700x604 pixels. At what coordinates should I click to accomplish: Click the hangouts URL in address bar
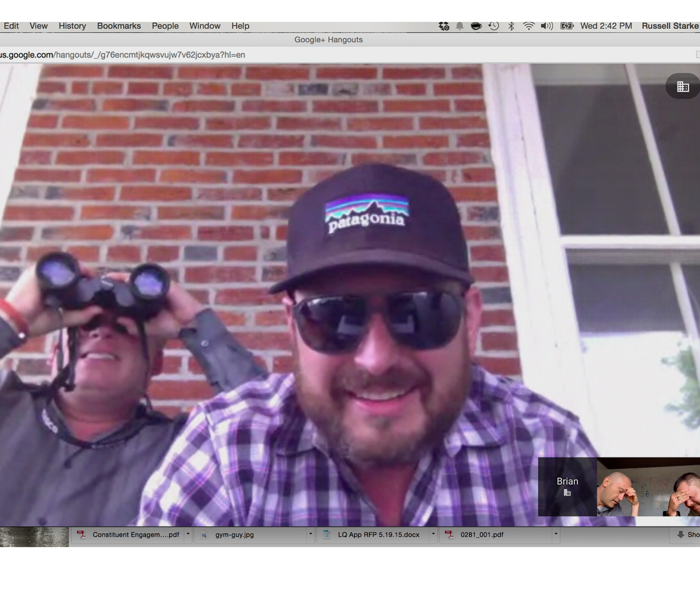(x=122, y=55)
